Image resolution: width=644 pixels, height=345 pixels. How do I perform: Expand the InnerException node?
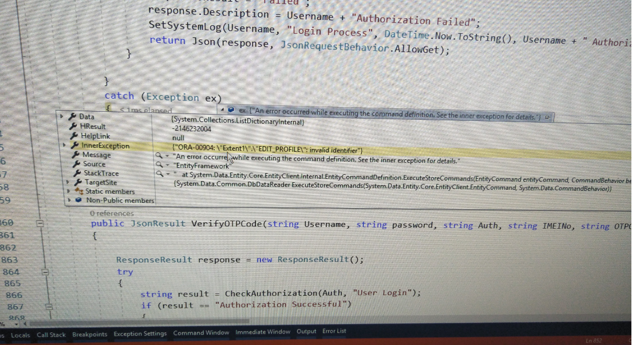coord(64,145)
